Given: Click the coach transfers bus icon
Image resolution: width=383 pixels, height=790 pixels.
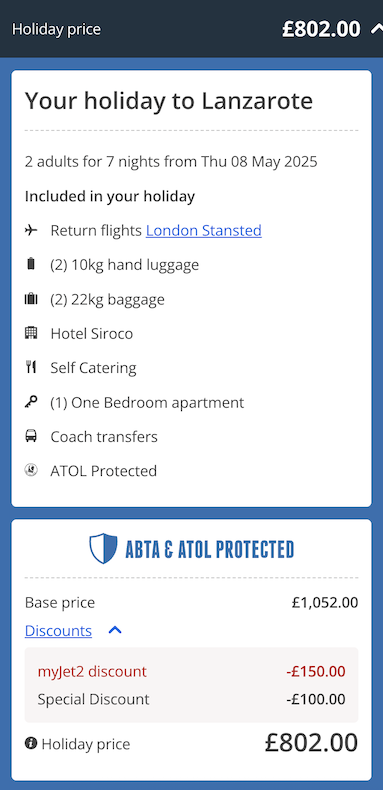Looking at the screenshot, I should click(31, 436).
